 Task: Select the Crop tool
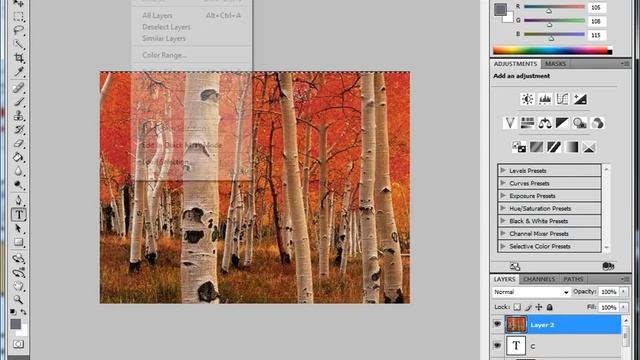(x=18, y=58)
